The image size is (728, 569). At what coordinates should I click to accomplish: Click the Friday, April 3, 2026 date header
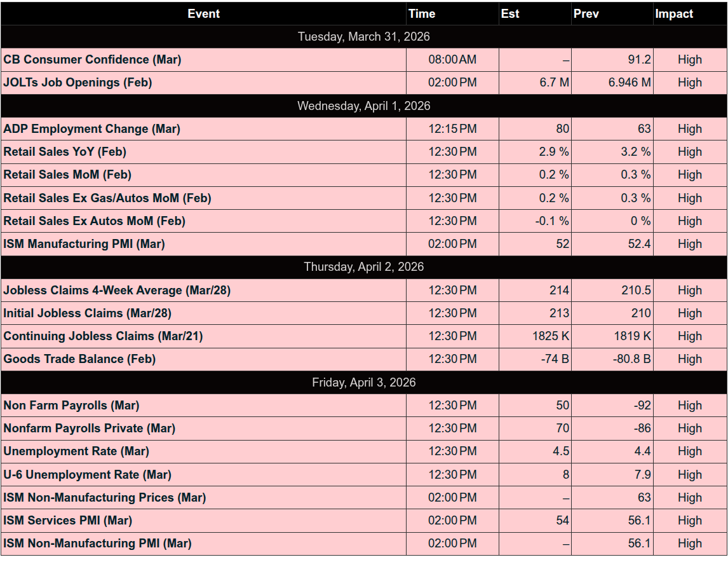tap(363, 383)
